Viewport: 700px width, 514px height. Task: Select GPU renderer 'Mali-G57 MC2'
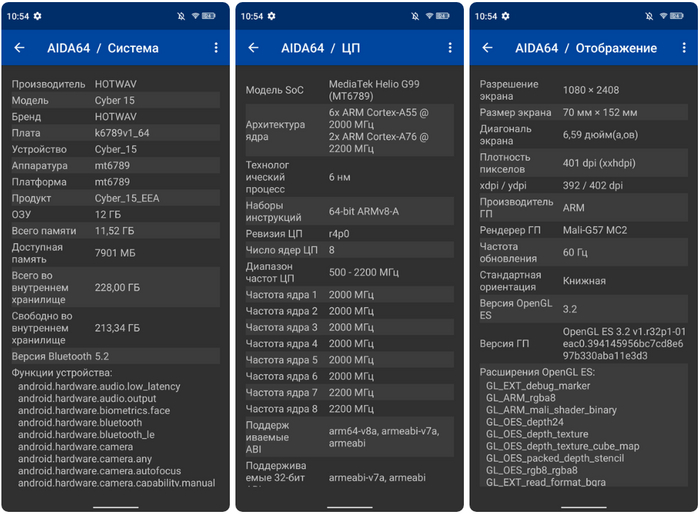pyautogui.click(x=595, y=230)
